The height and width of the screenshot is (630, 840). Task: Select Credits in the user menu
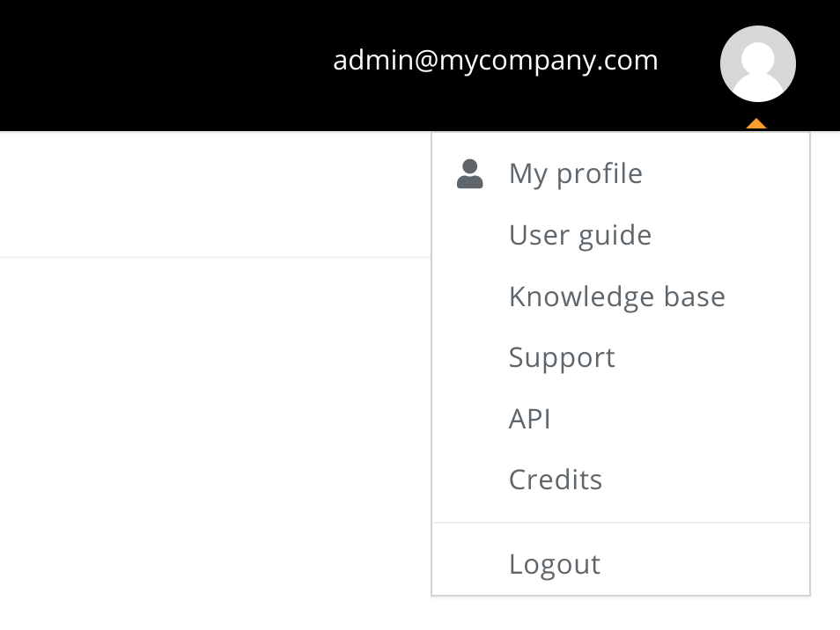pyautogui.click(x=621, y=480)
